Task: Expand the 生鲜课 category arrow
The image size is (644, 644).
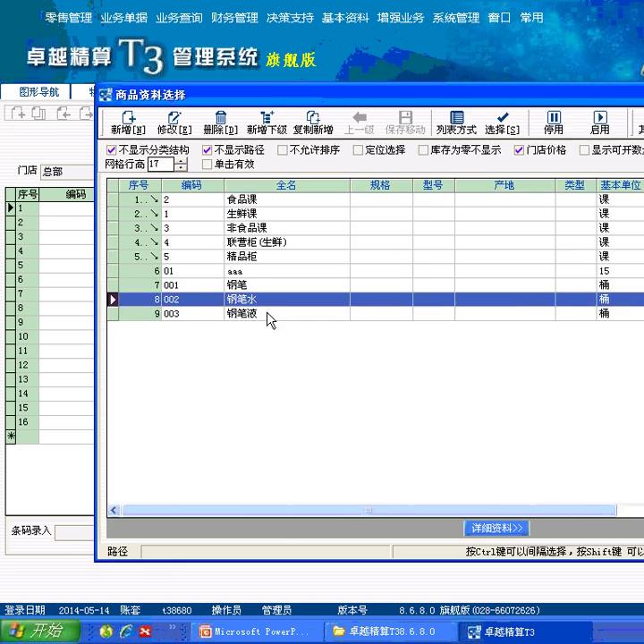Action: [154, 214]
